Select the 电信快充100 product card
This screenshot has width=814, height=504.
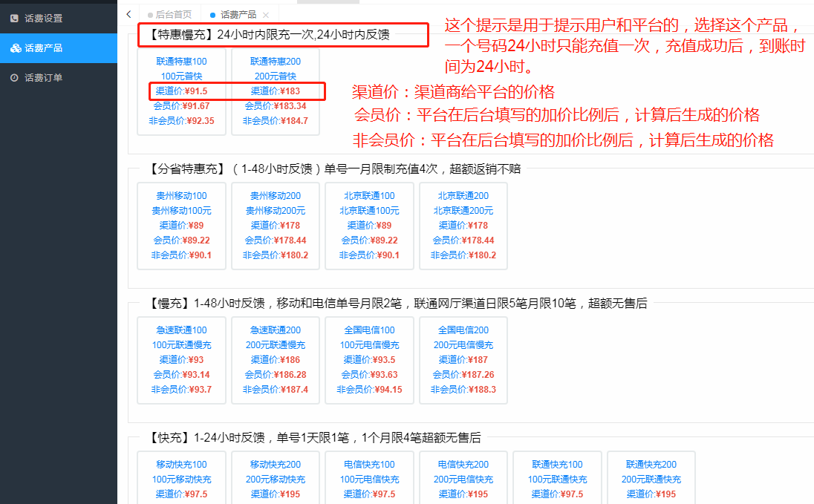click(x=369, y=477)
